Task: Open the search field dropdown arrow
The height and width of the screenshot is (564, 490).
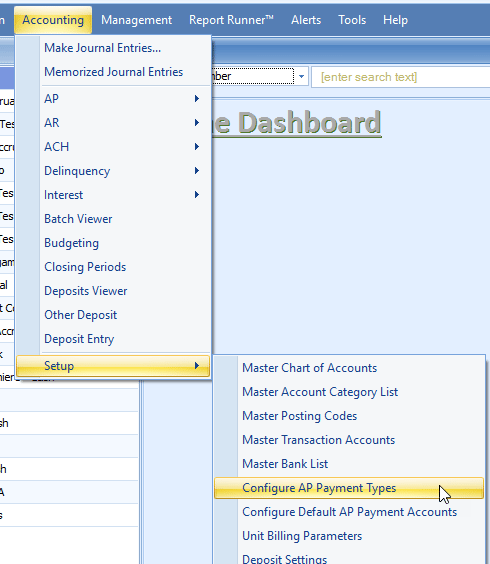Action: (301, 76)
